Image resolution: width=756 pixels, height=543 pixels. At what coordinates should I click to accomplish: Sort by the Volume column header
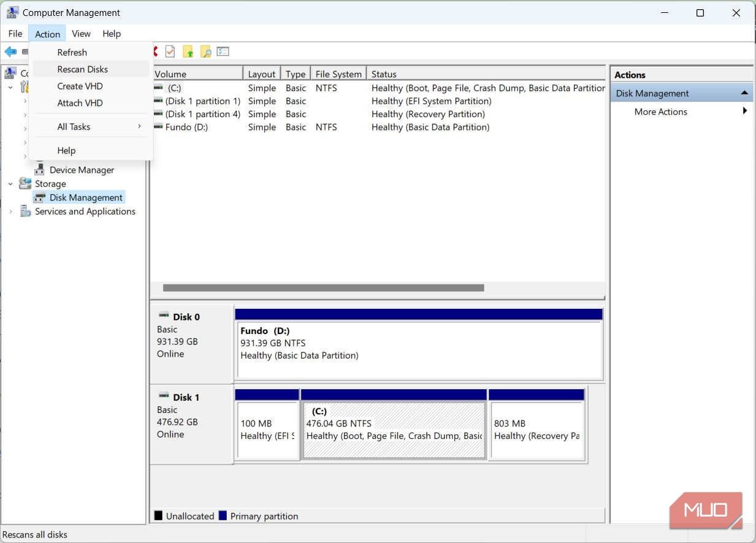coord(196,74)
